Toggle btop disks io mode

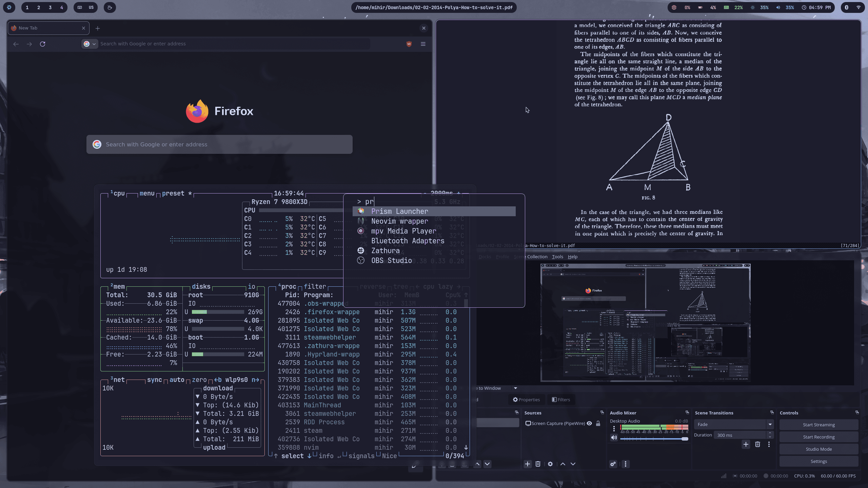[251, 287]
